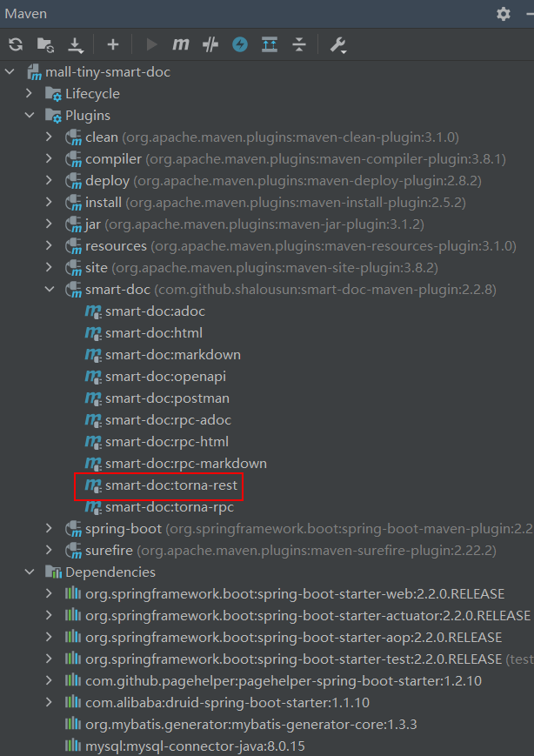Download sources and documentation
Screen dimensions: 534x756
pos(75,45)
